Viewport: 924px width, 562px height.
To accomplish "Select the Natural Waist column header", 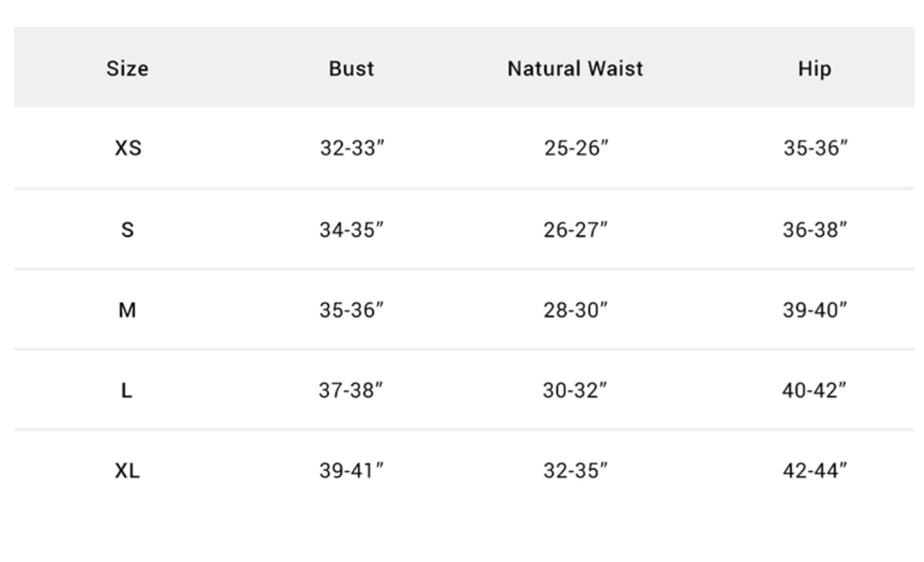I will [x=575, y=68].
